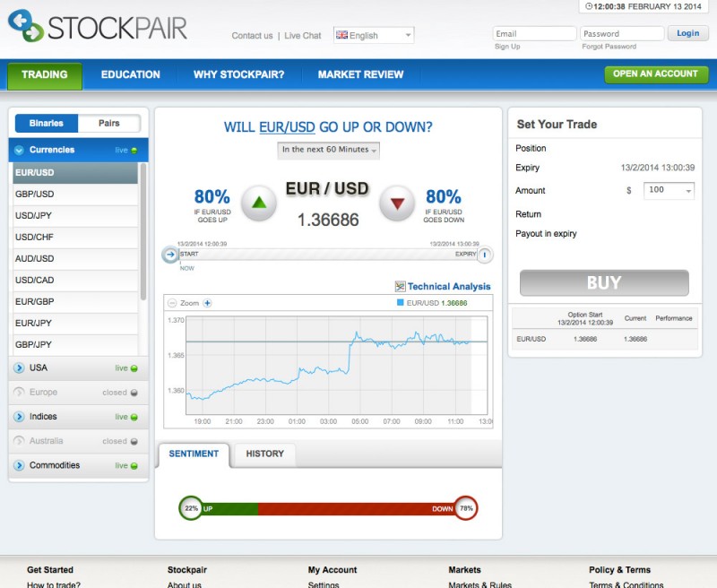Screen dimensions: 717x588
Task: Click the Currencies live status indicator
Action: (134, 150)
